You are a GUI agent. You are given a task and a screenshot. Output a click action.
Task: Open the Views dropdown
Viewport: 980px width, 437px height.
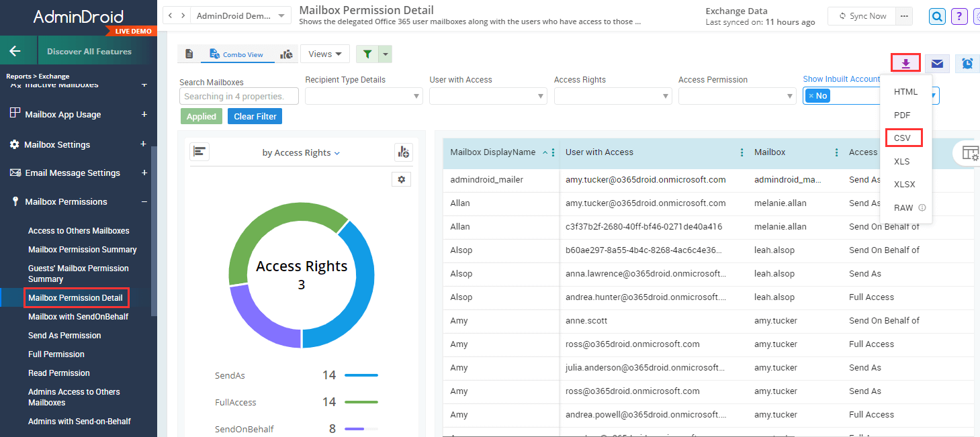coord(324,54)
